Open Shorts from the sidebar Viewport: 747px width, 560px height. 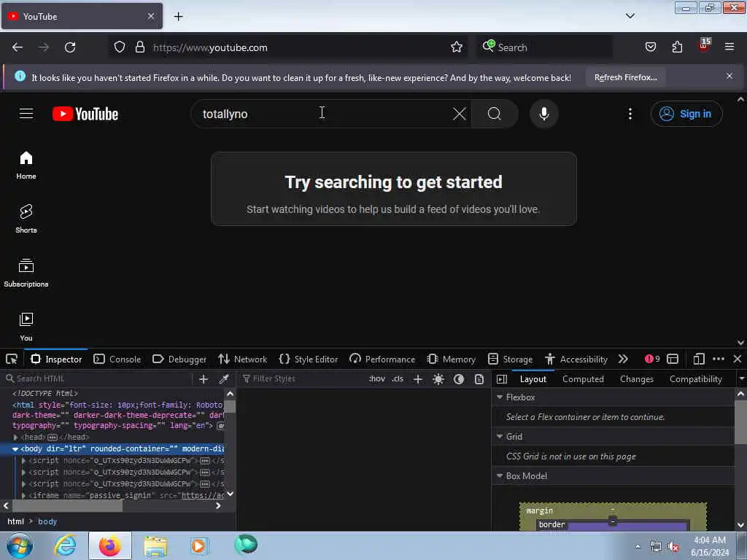click(26, 219)
